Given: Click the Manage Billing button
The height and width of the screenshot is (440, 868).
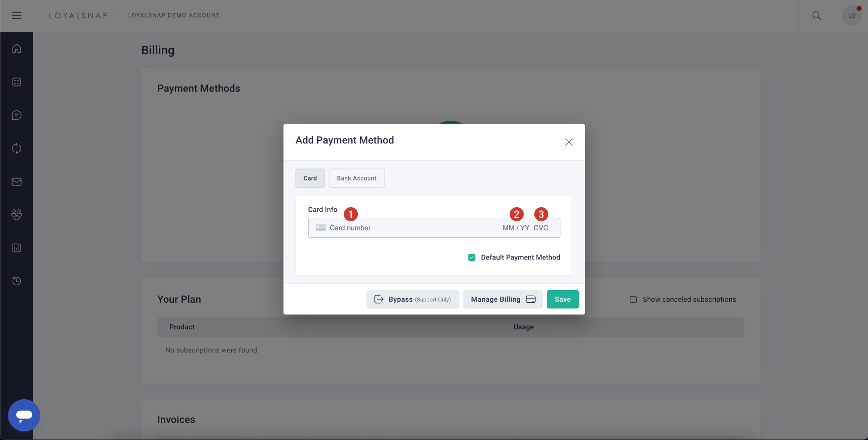Looking at the screenshot, I should 503,299.
